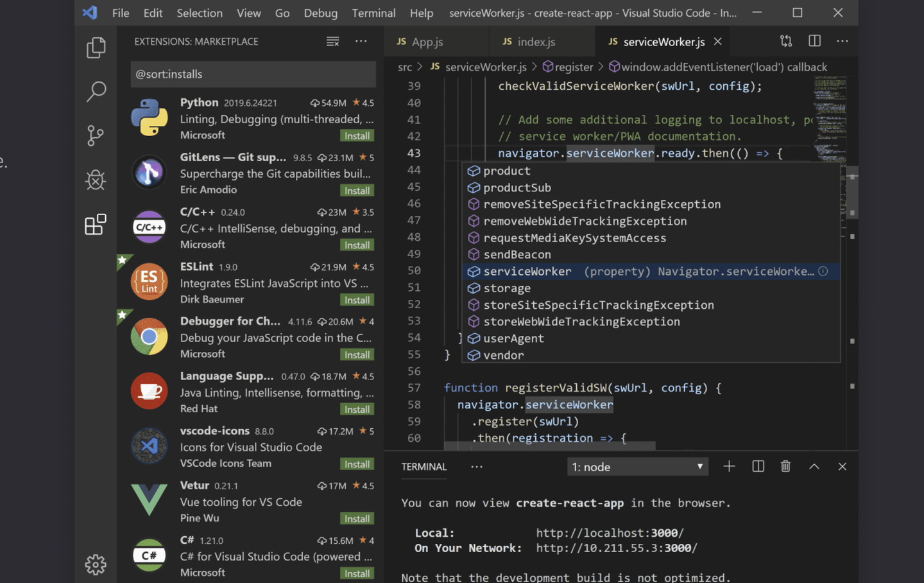
Task: Kill terminal with trash icon
Action: [x=785, y=466]
